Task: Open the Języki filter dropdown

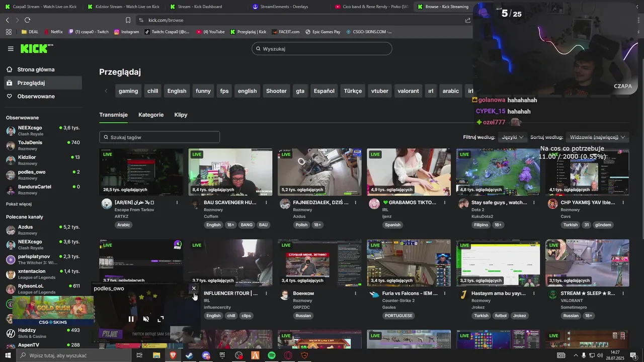Action: [512, 137]
